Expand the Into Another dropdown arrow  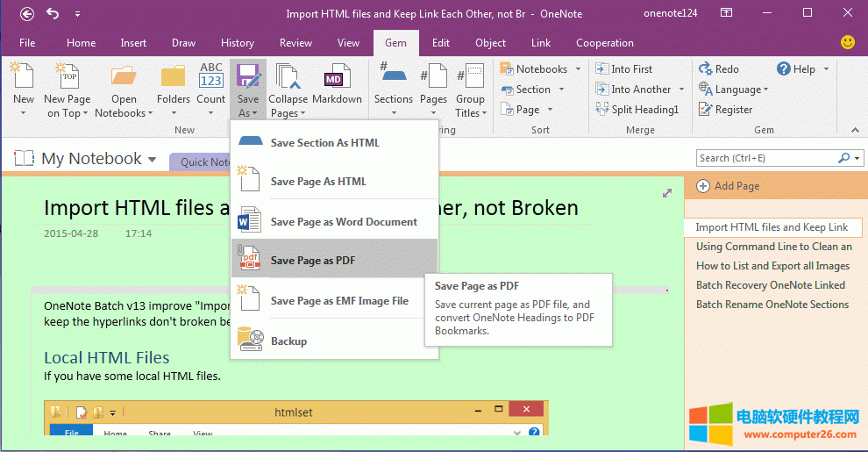681,90
